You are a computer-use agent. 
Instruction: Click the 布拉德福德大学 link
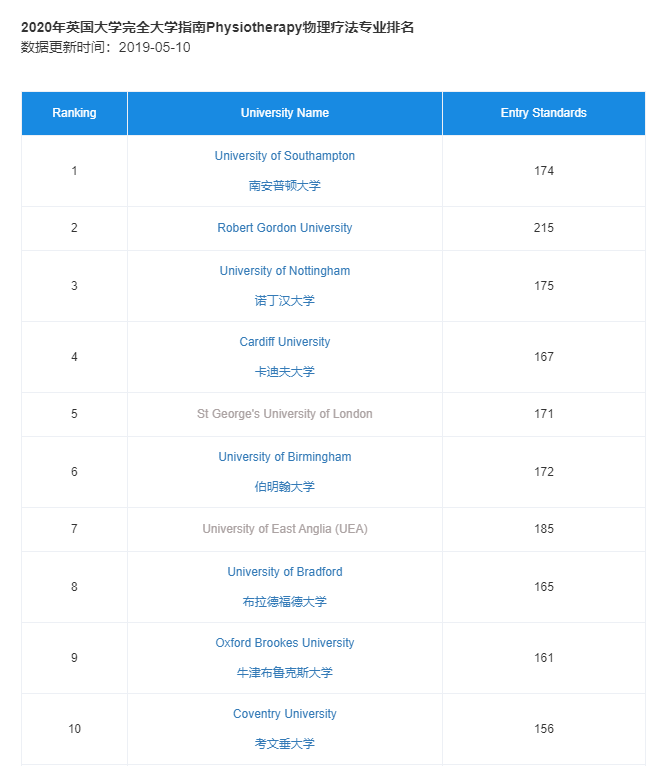[284, 601]
